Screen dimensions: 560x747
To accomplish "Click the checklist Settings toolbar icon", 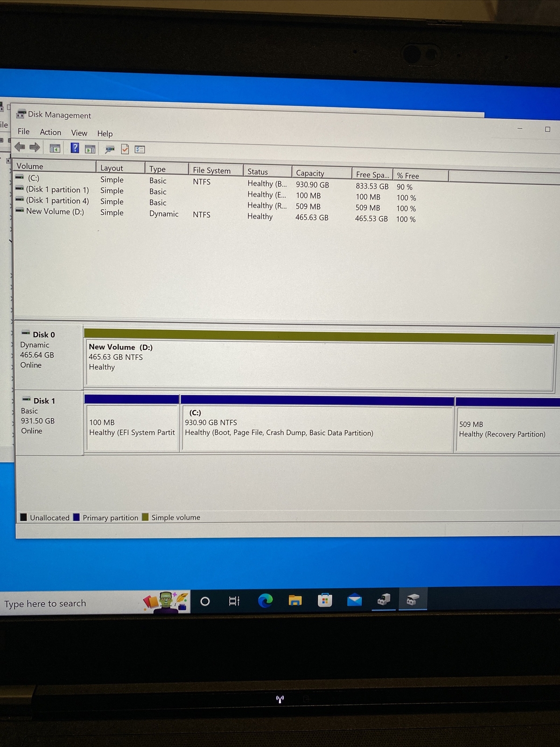I will (x=140, y=149).
